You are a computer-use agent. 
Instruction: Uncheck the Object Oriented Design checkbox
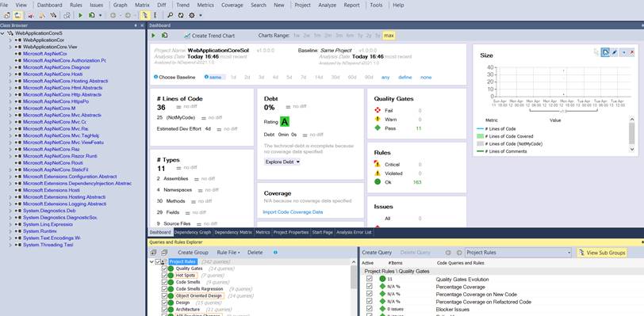click(165, 295)
